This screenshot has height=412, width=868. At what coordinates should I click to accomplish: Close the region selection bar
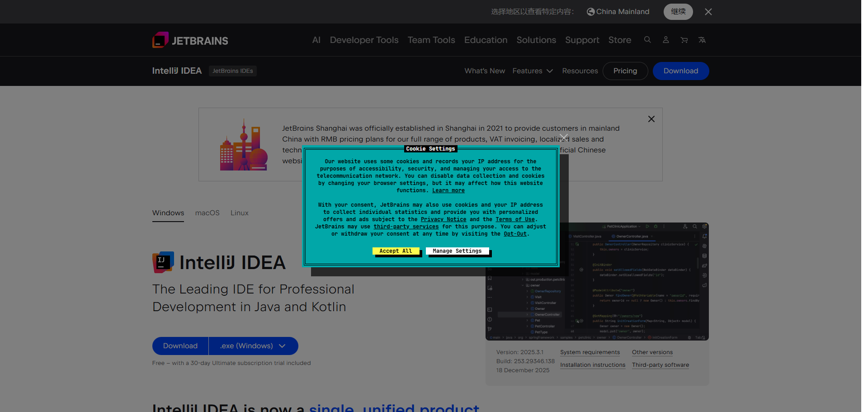(x=708, y=12)
